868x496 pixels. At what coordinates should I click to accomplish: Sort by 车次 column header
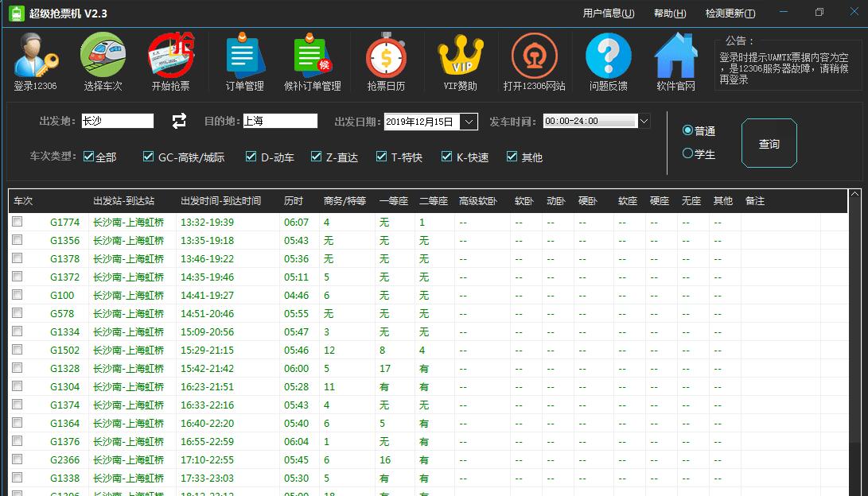tap(23, 201)
